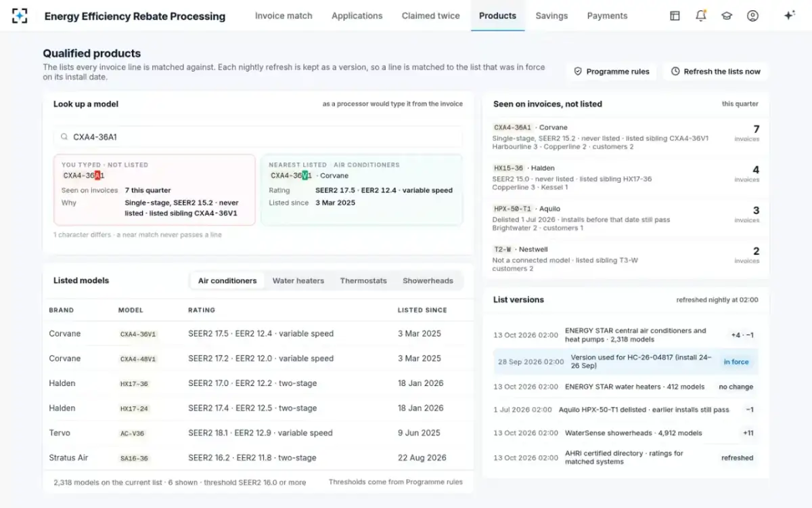Open the learning graduation cap icon
This screenshot has width=812, height=508.
pyautogui.click(x=727, y=16)
